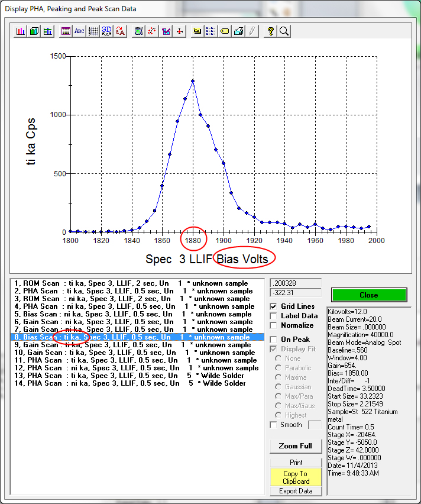421x504 pixels.
Task: Click the 'Abc' text label toolbar icon
Action: 79,31
